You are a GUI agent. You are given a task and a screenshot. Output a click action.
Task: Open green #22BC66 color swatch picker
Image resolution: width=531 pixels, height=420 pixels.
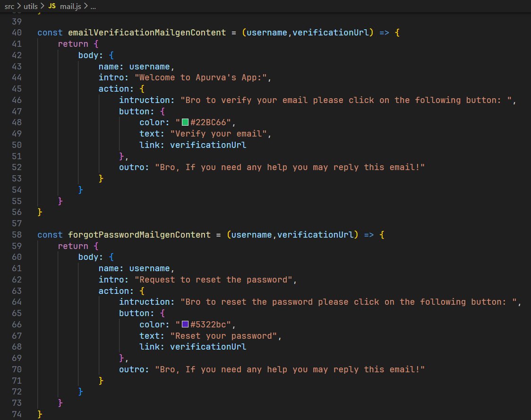click(x=185, y=122)
